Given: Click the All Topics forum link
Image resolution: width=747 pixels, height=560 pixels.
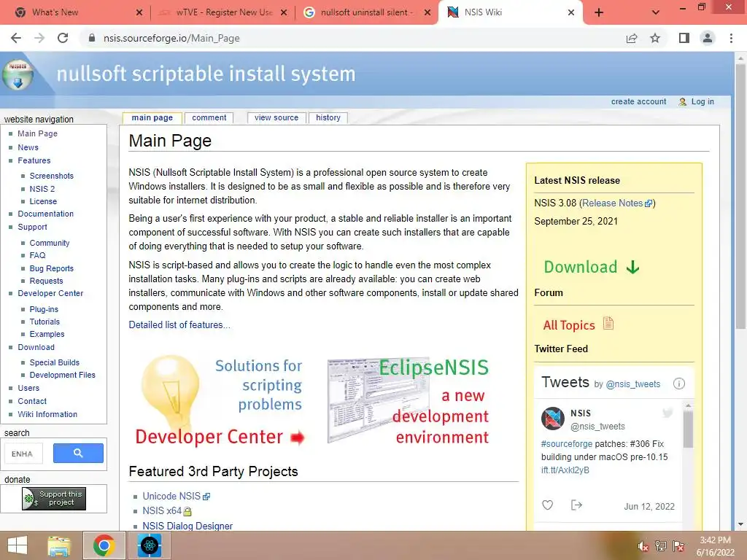Looking at the screenshot, I should [569, 325].
